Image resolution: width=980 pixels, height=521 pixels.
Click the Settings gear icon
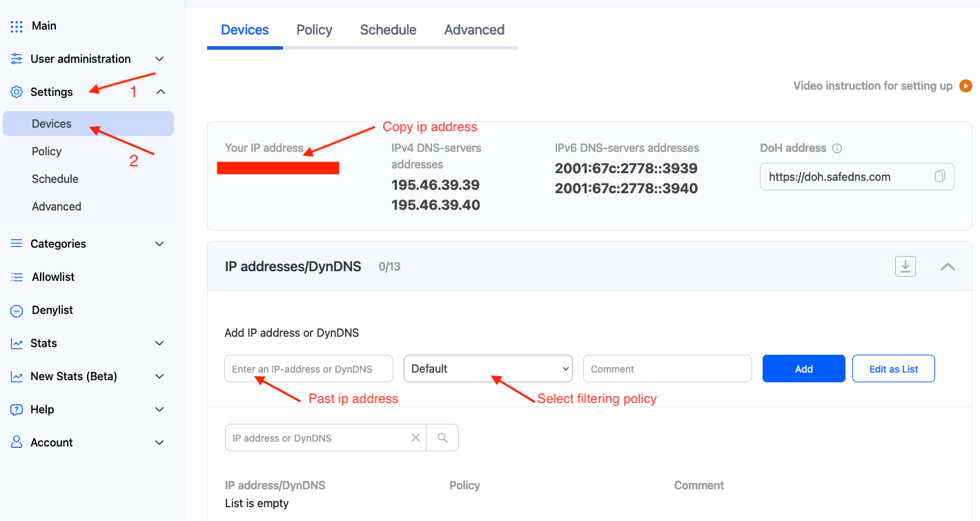tap(17, 92)
